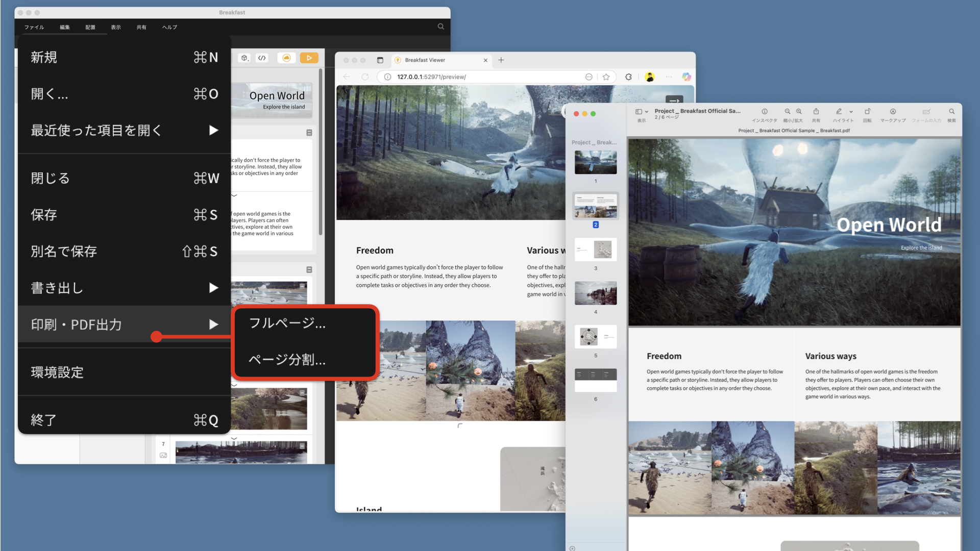Viewport: 980px width, 551px height.
Task: Click the Open World title in Breakfast editor
Action: (x=277, y=95)
